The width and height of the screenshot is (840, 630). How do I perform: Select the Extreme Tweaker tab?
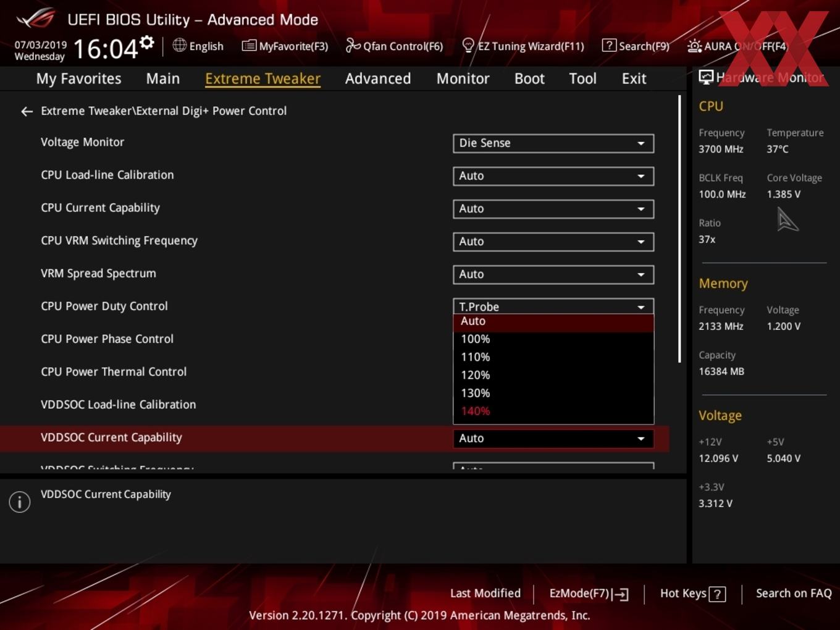coord(262,78)
